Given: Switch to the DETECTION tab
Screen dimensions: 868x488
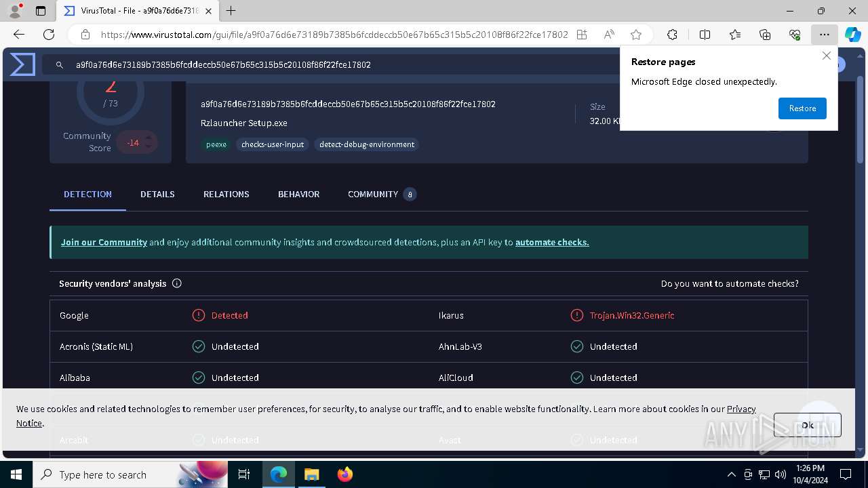Looking at the screenshot, I should [x=87, y=194].
